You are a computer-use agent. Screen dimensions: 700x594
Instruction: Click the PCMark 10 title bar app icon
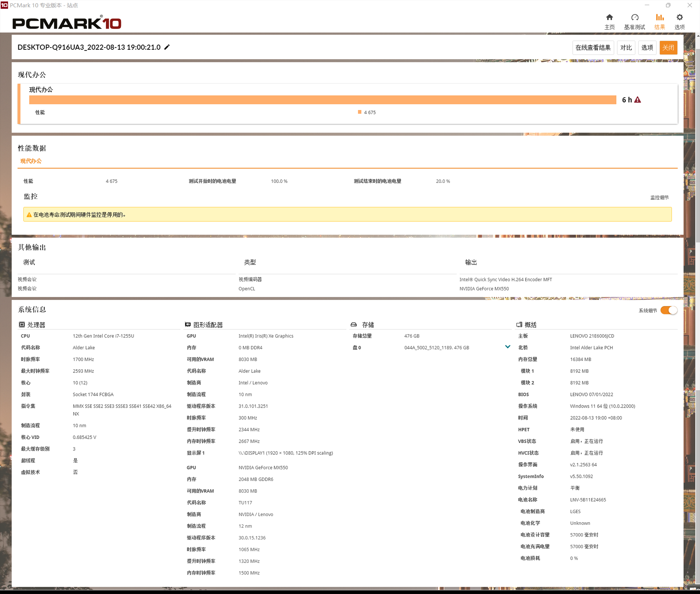[x=4, y=5]
